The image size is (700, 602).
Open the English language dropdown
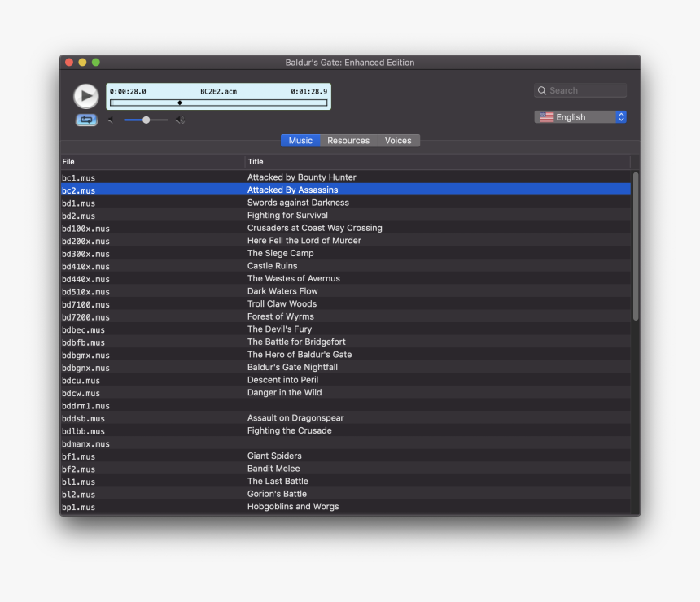pos(580,117)
